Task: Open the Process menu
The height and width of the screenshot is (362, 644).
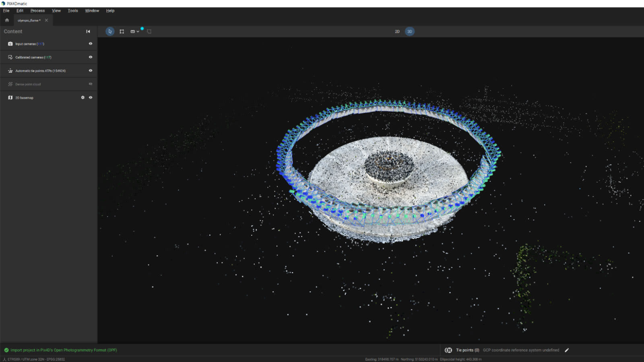Action: point(37,10)
